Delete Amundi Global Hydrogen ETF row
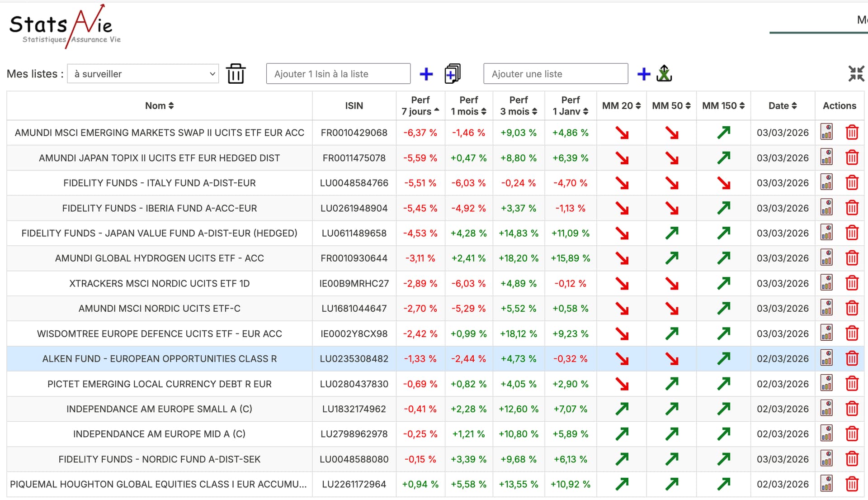The width and height of the screenshot is (868, 500). click(852, 258)
